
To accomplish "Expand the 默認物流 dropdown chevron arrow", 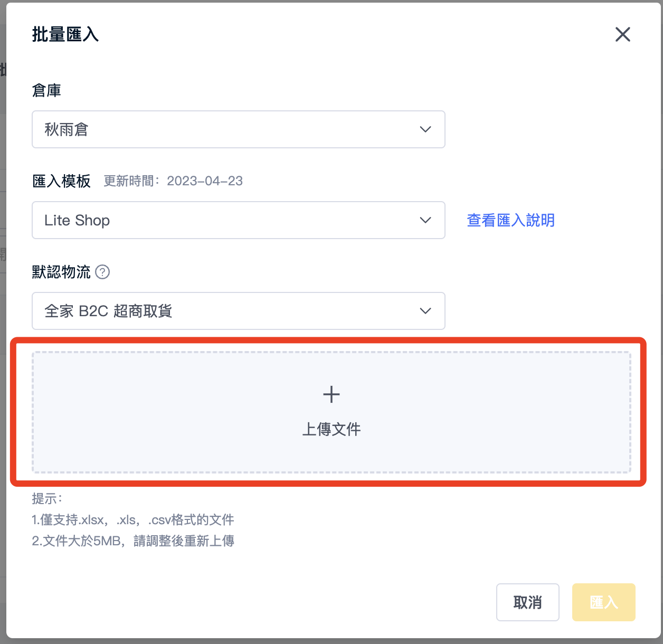I will pyautogui.click(x=425, y=311).
